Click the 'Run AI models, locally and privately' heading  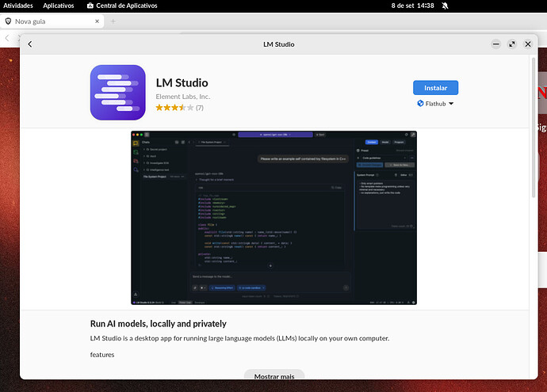[159, 324]
